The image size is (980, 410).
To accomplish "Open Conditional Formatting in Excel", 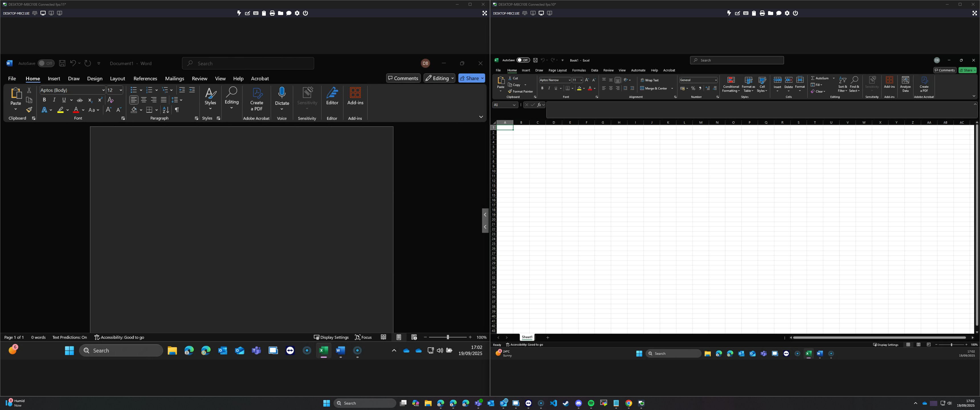I will (731, 85).
